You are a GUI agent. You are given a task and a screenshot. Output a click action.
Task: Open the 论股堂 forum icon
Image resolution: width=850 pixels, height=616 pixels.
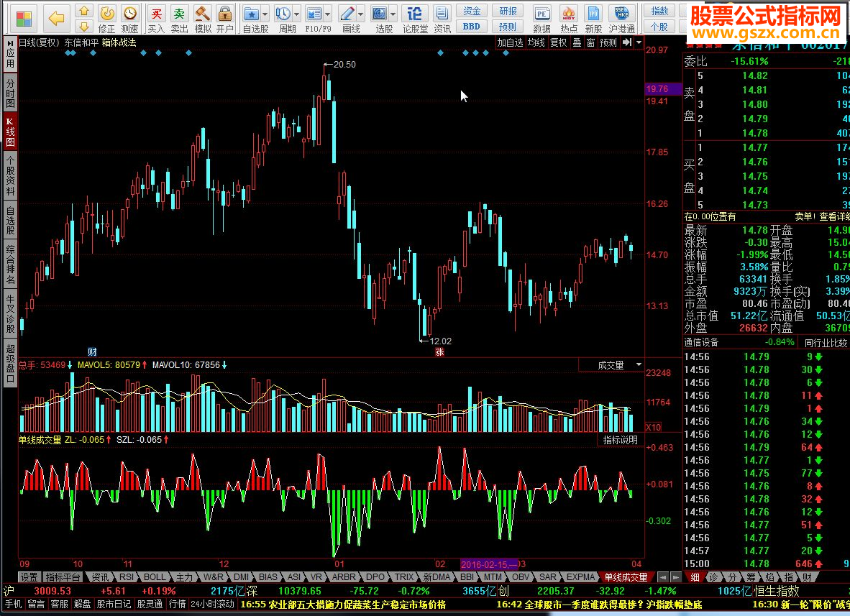415,14
